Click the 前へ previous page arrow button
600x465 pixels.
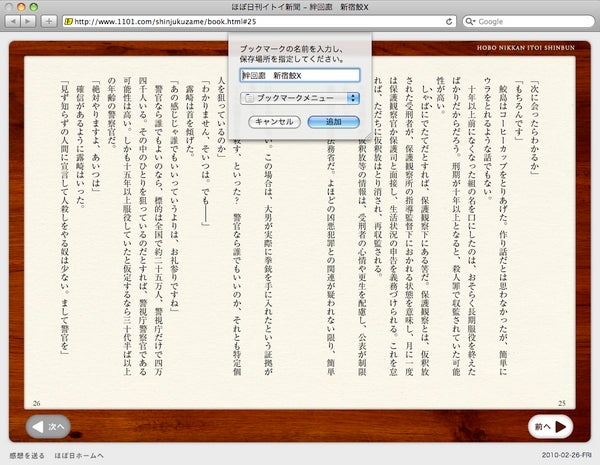(550, 426)
